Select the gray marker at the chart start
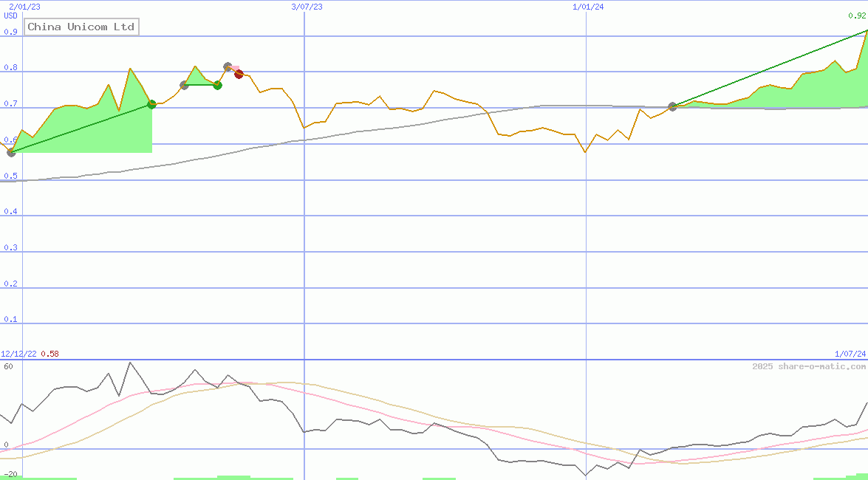The width and height of the screenshot is (868, 480). tap(10, 154)
